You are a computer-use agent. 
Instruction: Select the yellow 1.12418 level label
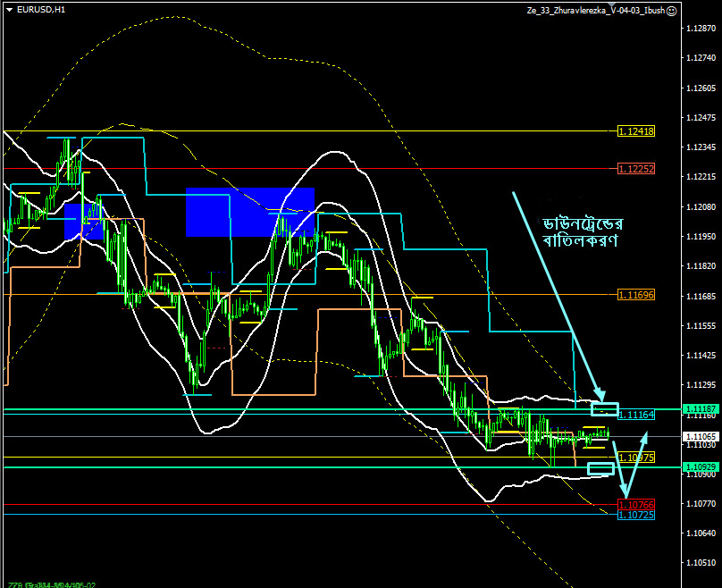point(636,131)
